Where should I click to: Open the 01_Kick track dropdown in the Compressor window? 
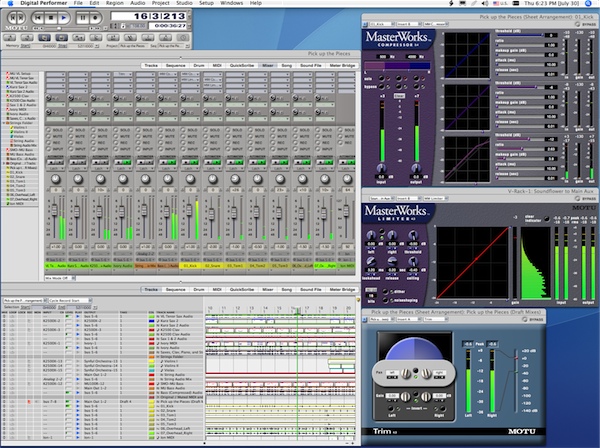382,24
